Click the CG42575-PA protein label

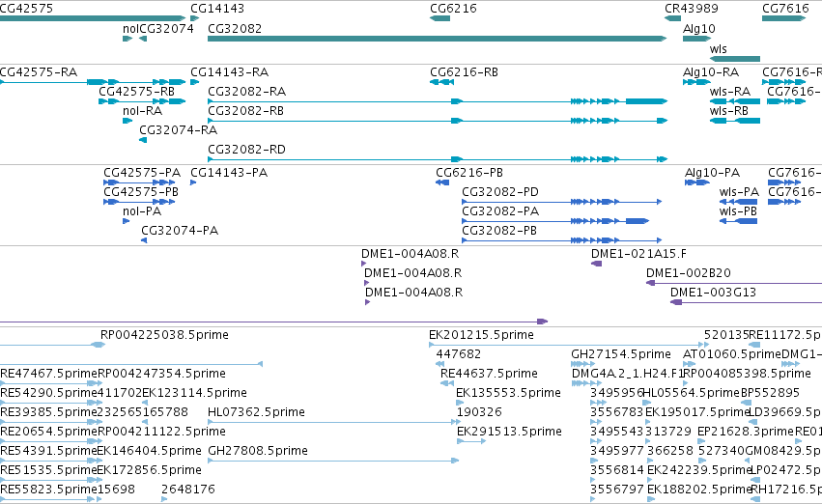(x=142, y=173)
